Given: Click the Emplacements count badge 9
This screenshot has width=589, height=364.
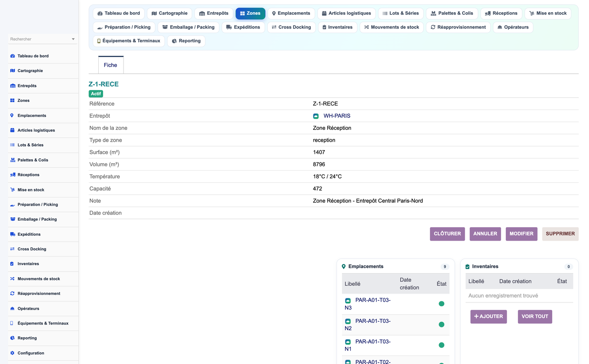Looking at the screenshot, I should (445, 267).
